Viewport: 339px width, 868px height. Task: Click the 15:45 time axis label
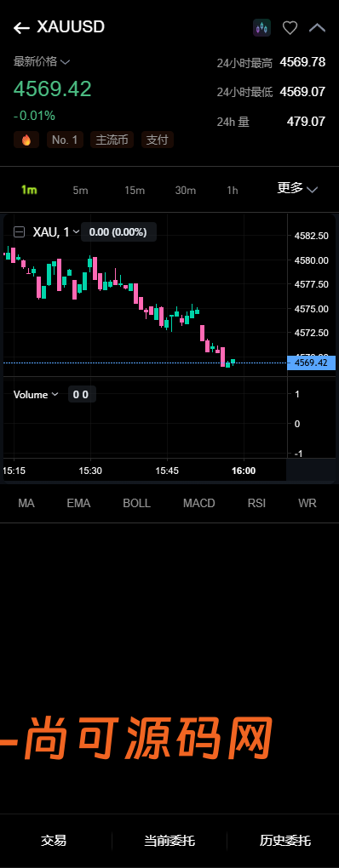(x=167, y=471)
